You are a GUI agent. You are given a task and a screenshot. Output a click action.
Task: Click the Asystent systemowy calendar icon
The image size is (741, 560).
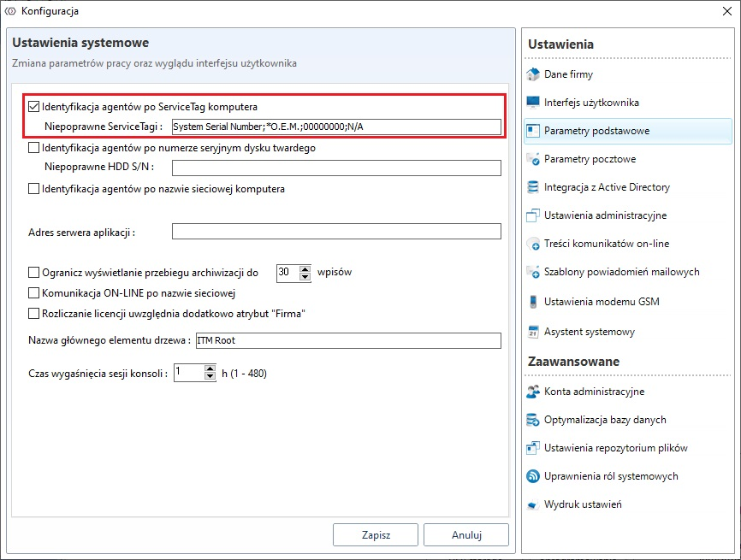coord(533,332)
